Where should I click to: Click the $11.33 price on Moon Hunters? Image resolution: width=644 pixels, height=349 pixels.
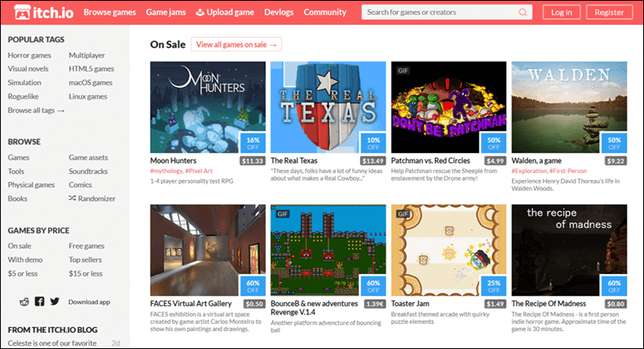tap(252, 160)
